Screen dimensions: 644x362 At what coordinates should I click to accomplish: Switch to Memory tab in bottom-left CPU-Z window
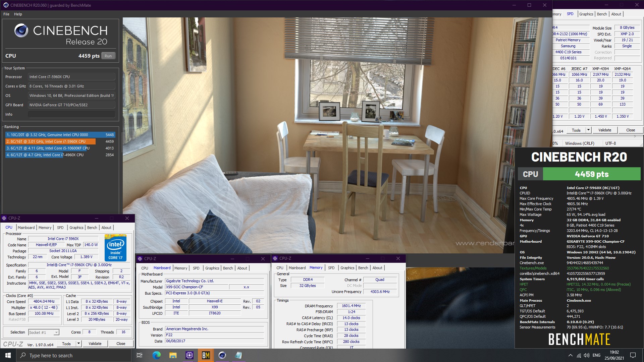click(45, 228)
